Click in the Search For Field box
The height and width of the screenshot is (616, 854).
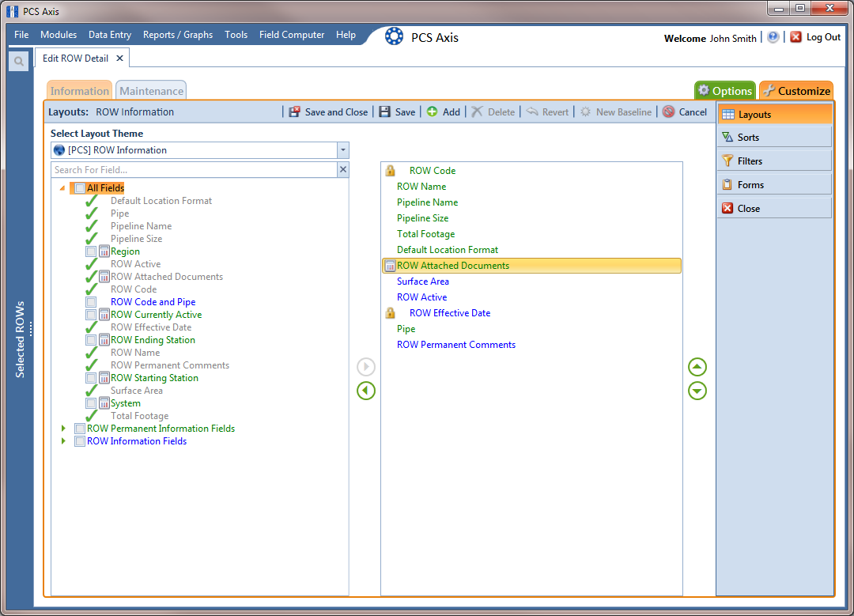tap(194, 169)
